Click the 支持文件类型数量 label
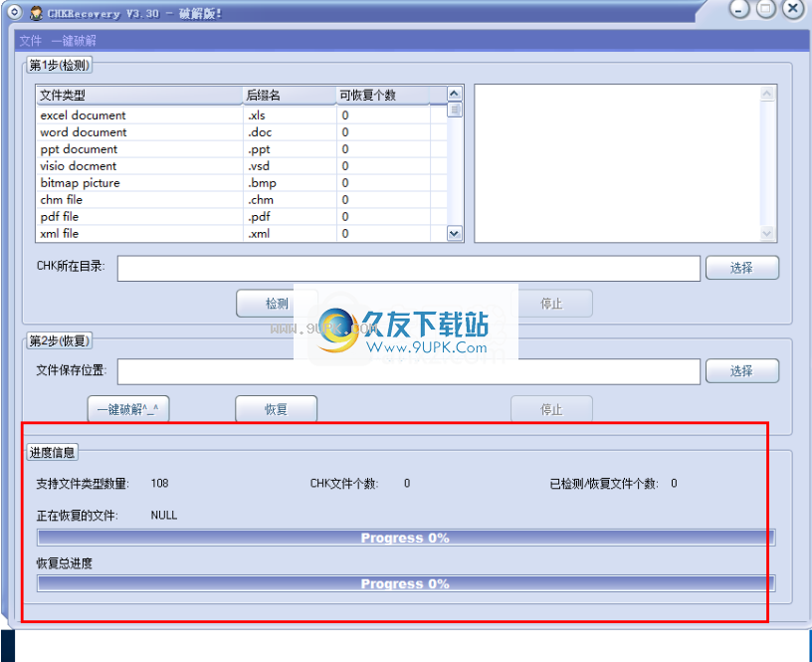Viewport: 812px width, 662px height. pos(83,483)
